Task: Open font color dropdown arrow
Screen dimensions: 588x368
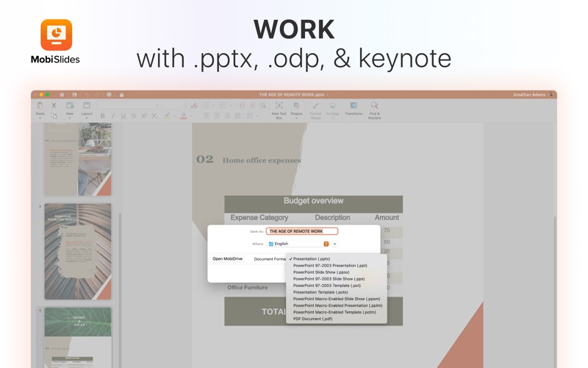Action: click(x=190, y=116)
